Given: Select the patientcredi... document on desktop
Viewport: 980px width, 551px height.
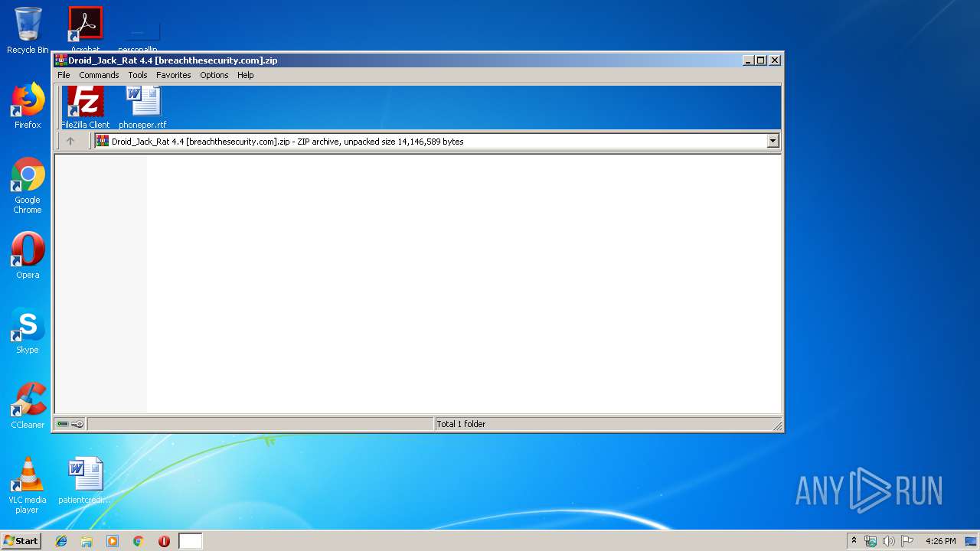Looking at the screenshot, I should coord(85,481).
